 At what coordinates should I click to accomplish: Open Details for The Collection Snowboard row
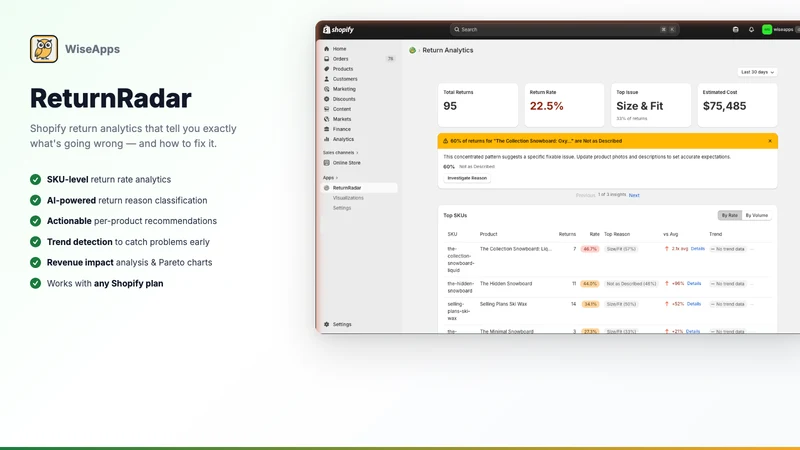[697, 248]
